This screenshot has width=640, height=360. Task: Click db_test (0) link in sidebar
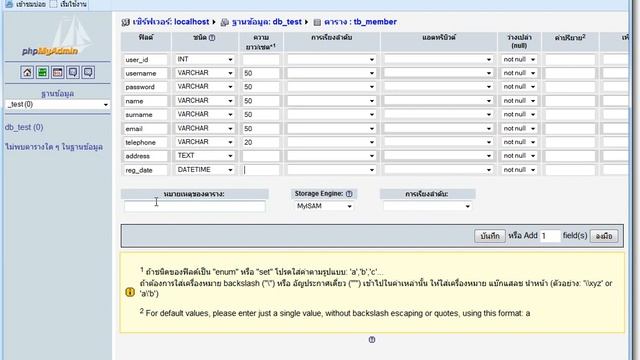coord(24,127)
